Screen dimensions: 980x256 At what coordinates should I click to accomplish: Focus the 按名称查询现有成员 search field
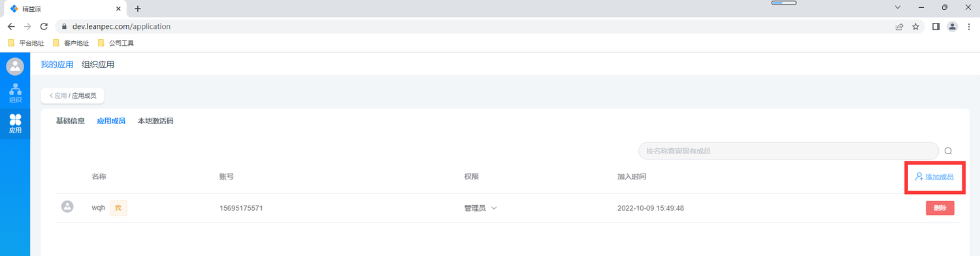tap(789, 151)
